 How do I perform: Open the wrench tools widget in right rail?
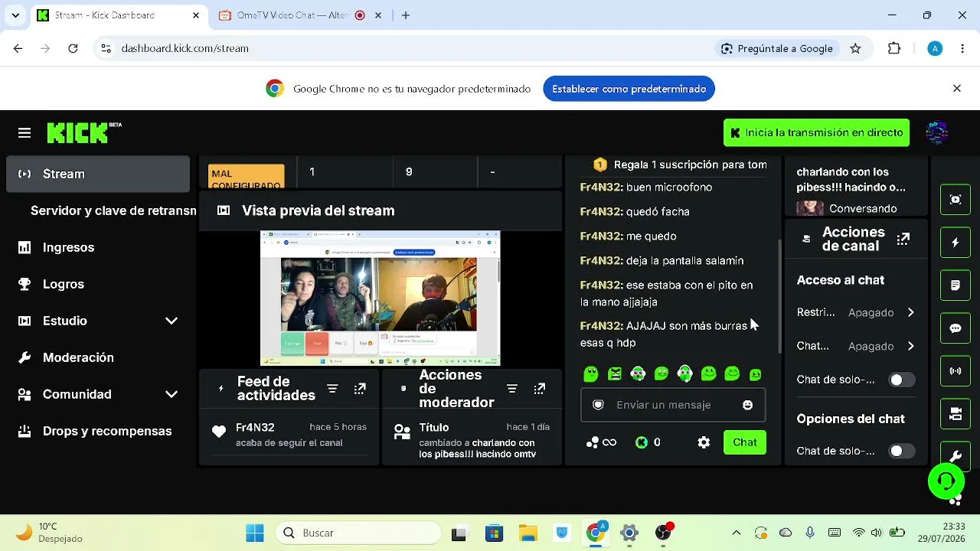click(955, 455)
